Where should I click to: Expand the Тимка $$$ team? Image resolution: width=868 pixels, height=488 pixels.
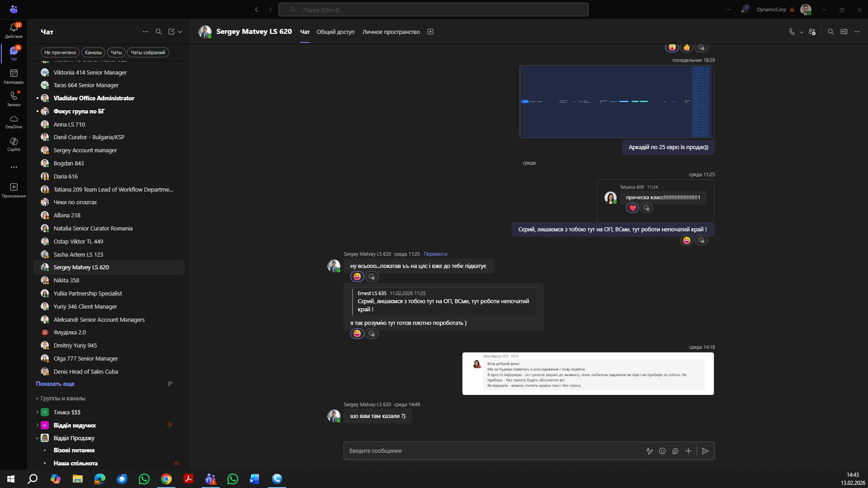(x=38, y=412)
